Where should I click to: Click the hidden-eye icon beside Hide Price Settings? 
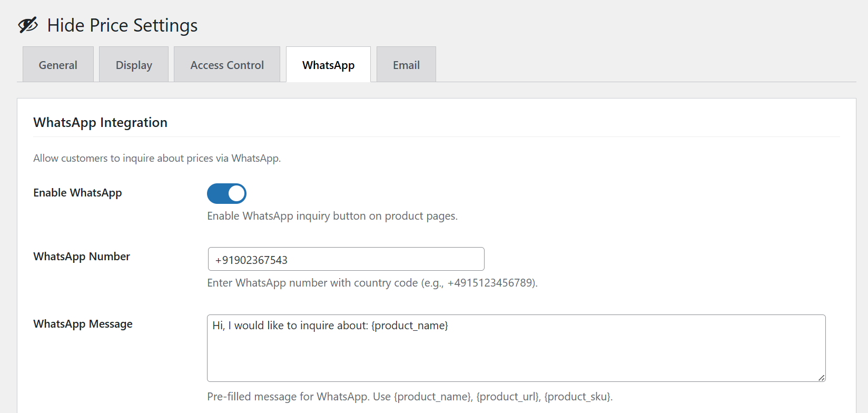coord(28,25)
